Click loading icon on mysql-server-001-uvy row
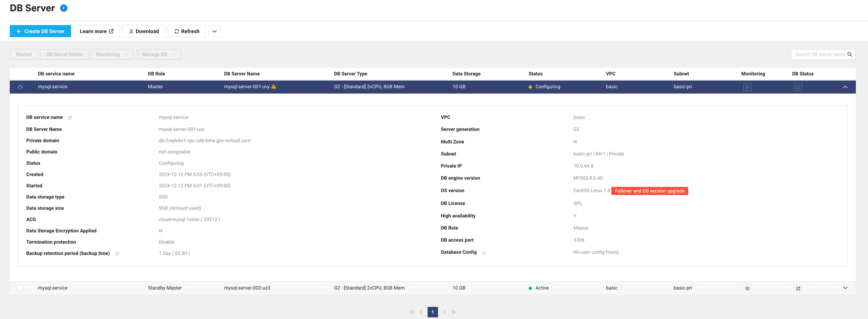This screenshot has width=868, height=319. coord(20,87)
